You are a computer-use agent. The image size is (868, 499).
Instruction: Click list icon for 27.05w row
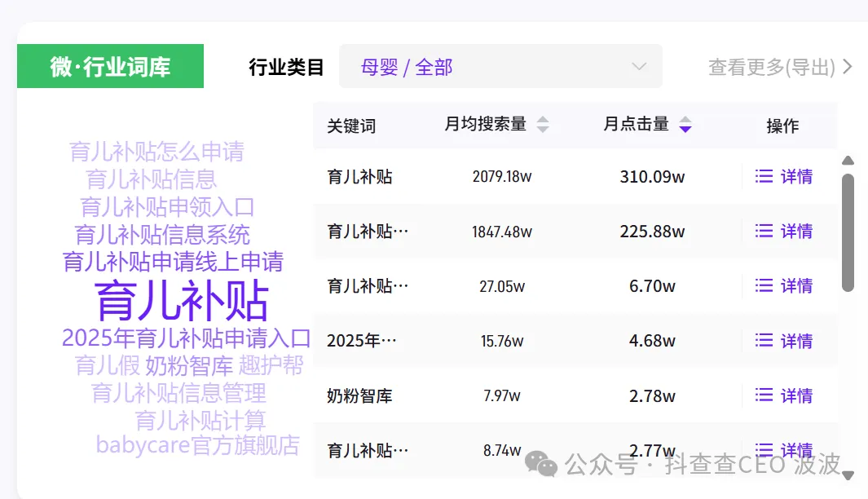(x=764, y=285)
